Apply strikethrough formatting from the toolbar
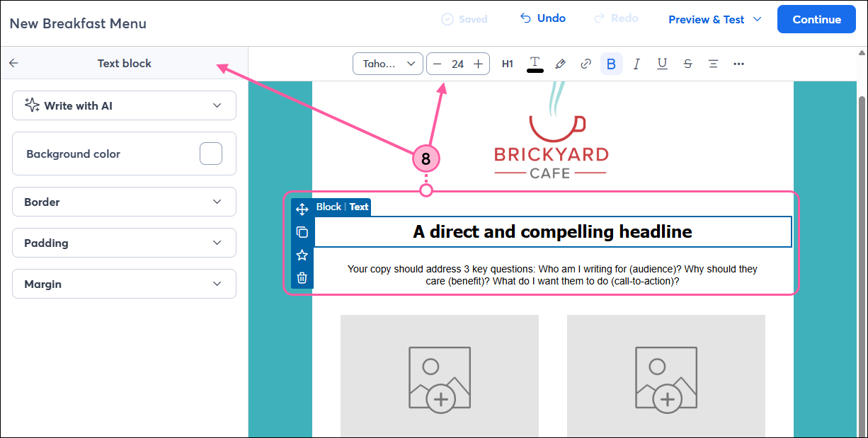 (687, 64)
